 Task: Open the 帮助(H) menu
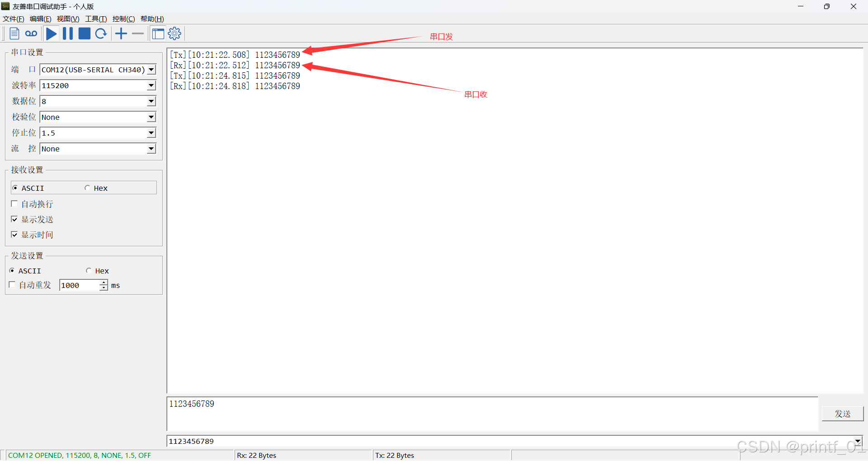pos(152,19)
